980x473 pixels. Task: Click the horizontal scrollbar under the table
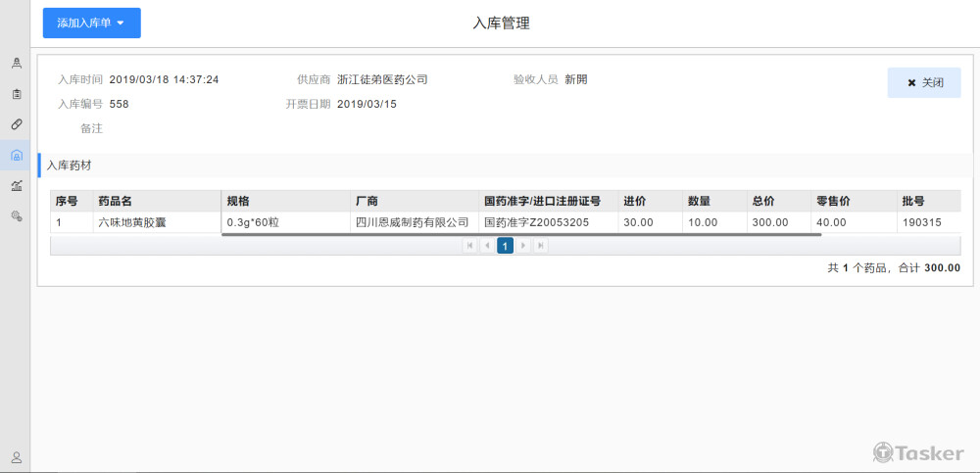(521, 235)
